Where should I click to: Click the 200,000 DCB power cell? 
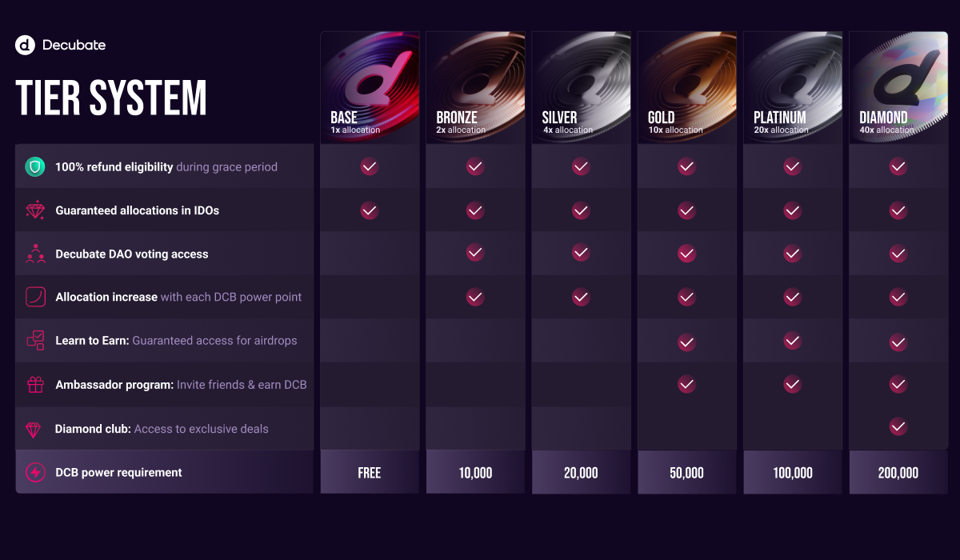tap(898, 472)
